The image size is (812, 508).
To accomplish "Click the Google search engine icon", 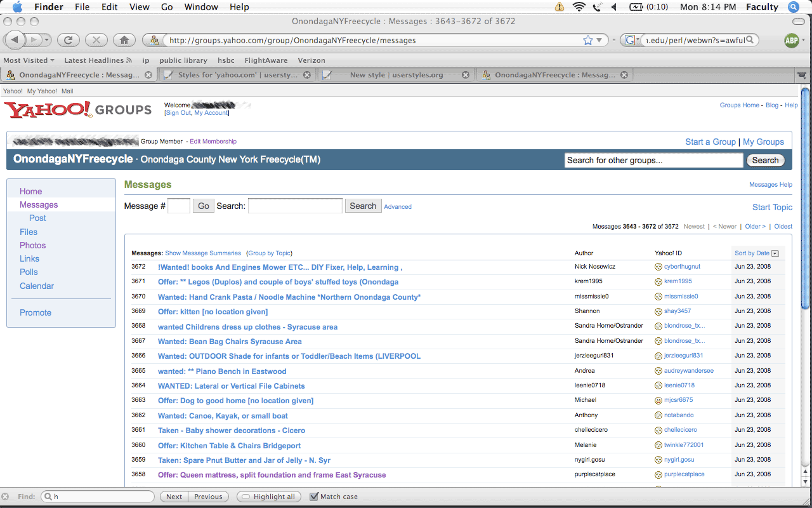I will click(631, 40).
